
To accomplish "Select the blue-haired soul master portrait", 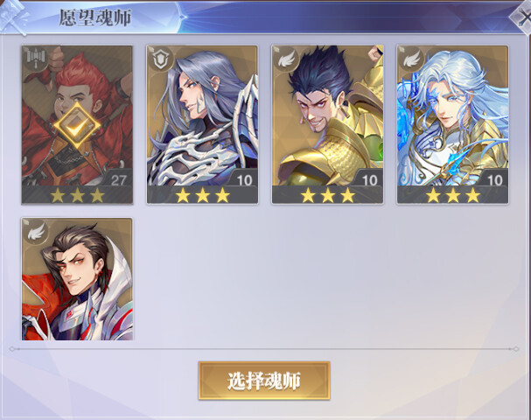I will tap(452, 125).
